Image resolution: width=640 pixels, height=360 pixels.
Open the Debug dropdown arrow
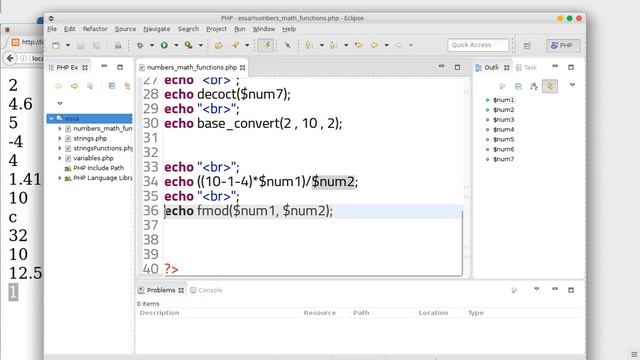pyautogui.click(x=152, y=45)
